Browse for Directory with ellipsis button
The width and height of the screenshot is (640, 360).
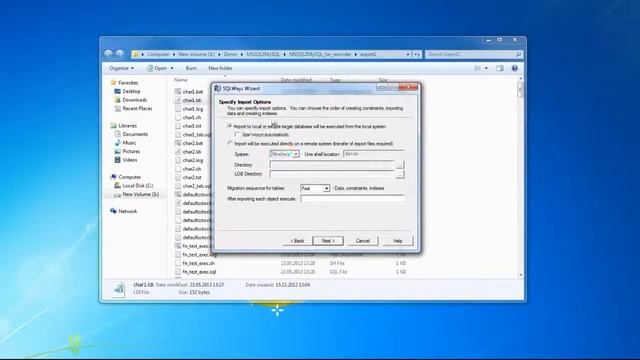click(x=400, y=164)
